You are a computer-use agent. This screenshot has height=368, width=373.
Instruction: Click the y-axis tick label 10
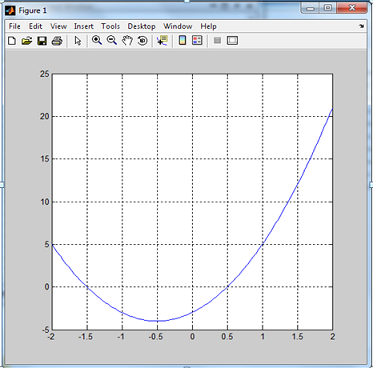[x=44, y=202]
